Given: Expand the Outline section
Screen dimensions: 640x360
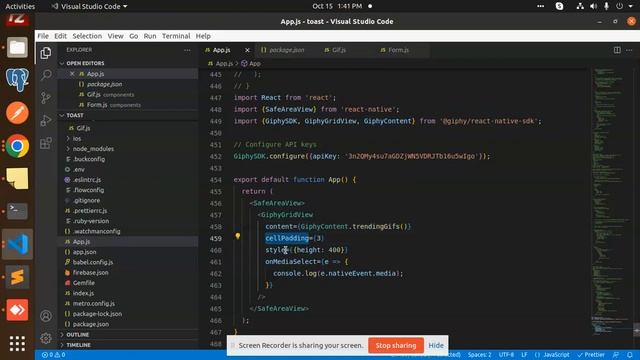Looking at the screenshot, I should [78, 334].
